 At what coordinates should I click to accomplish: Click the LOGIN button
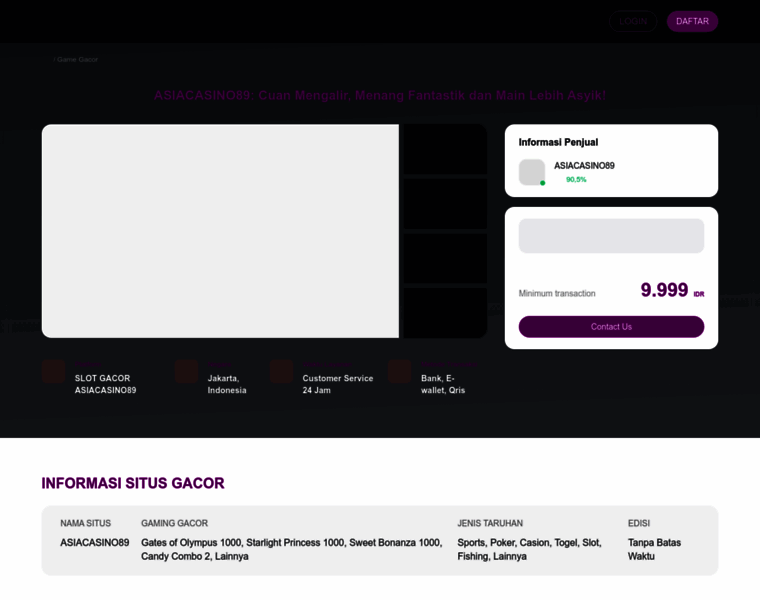click(633, 21)
